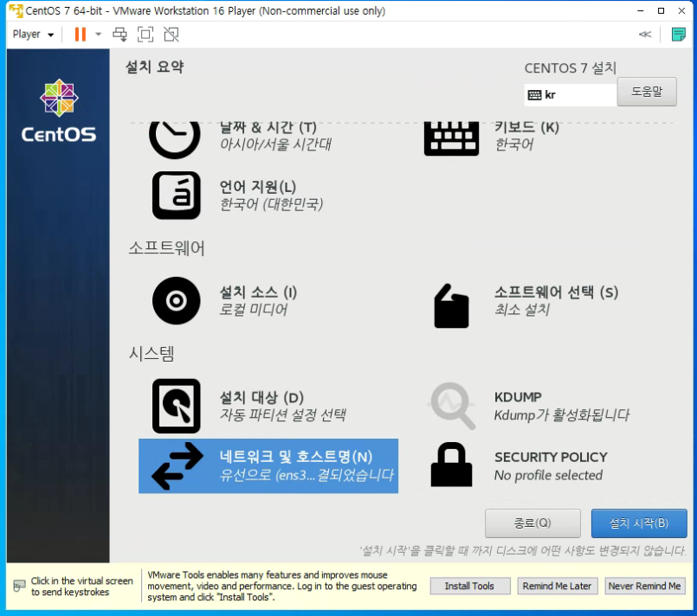Open Installation Destination disk icon
Viewport: 697px width, 616px height.
click(177, 406)
